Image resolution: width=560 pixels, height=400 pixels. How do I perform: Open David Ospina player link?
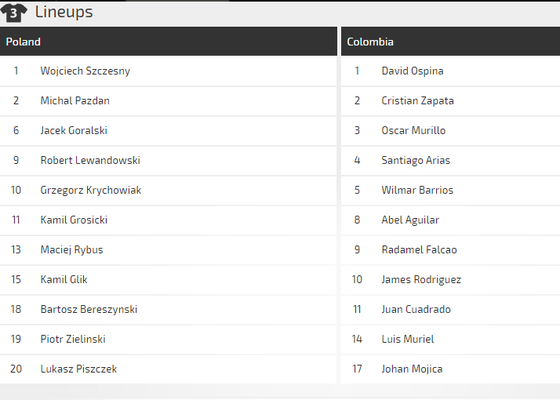pos(412,71)
